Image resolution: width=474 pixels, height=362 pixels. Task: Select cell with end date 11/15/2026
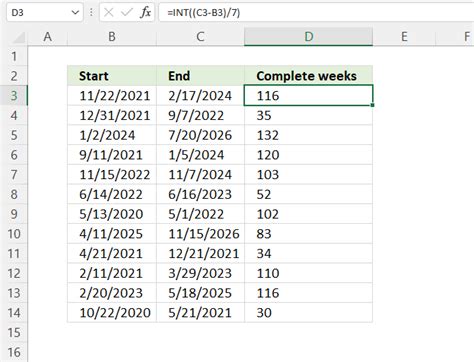(x=200, y=234)
